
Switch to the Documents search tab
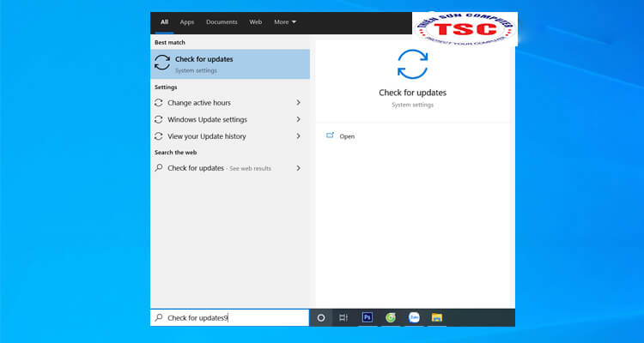222,22
